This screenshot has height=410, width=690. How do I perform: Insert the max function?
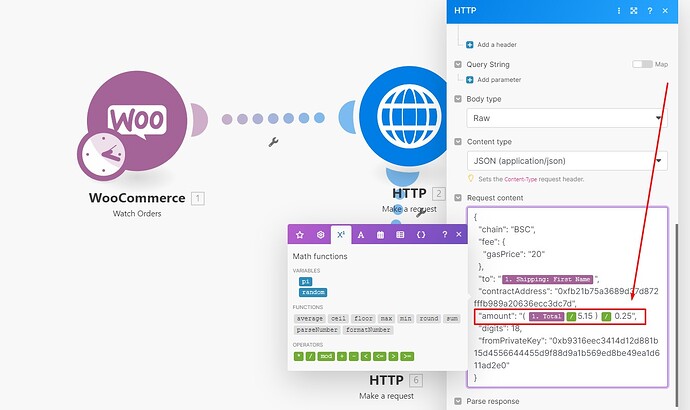[386, 318]
